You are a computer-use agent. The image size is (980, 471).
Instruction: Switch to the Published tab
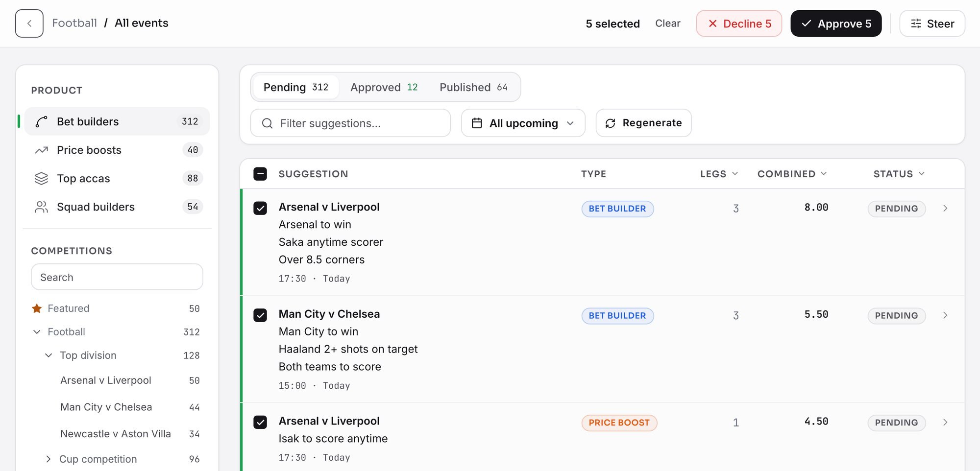coord(473,87)
